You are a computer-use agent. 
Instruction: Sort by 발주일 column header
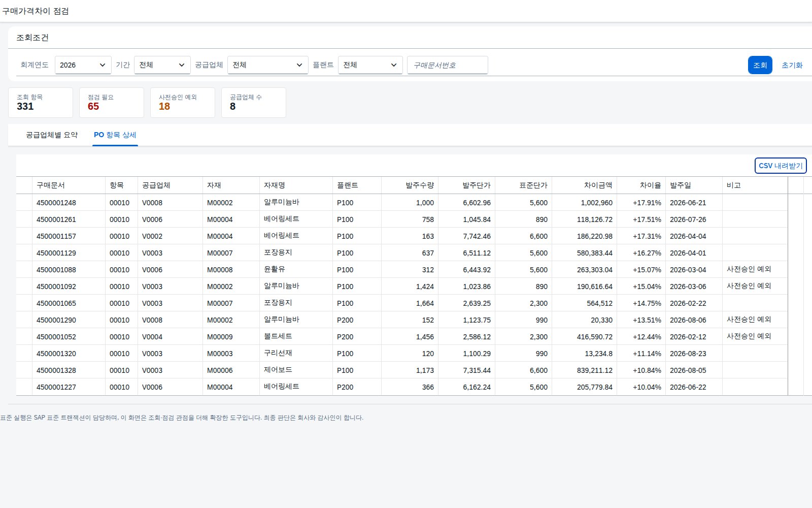coord(694,185)
